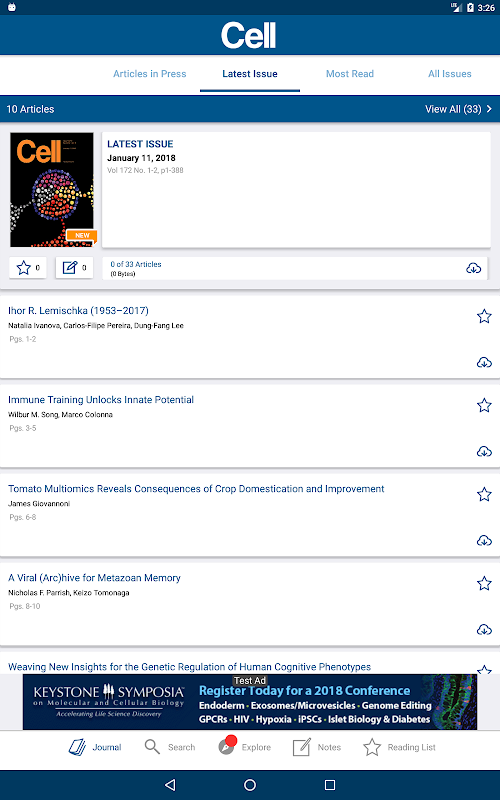Tap the Cell issue cover thumbnail
The height and width of the screenshot is (800, 500).
[x=52, y=190]
